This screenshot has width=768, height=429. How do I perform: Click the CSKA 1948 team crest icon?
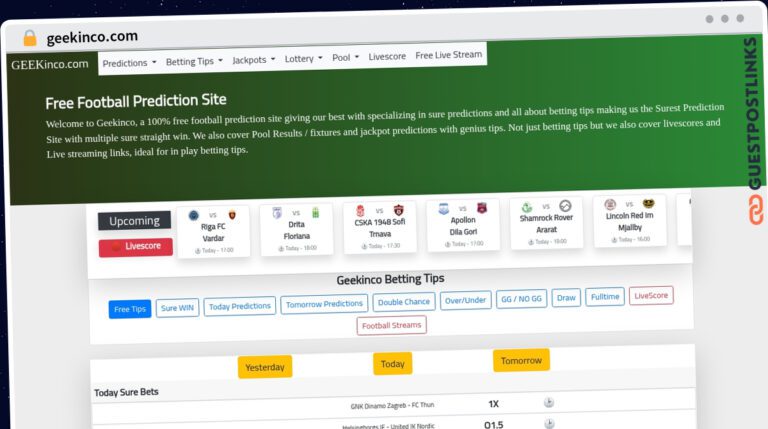click(360, 211)
